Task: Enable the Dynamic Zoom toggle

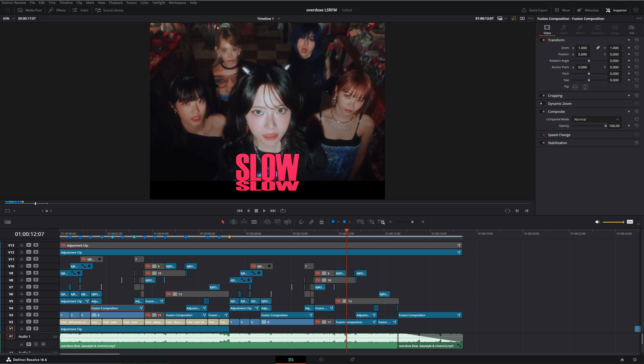Action: [542, 104]
